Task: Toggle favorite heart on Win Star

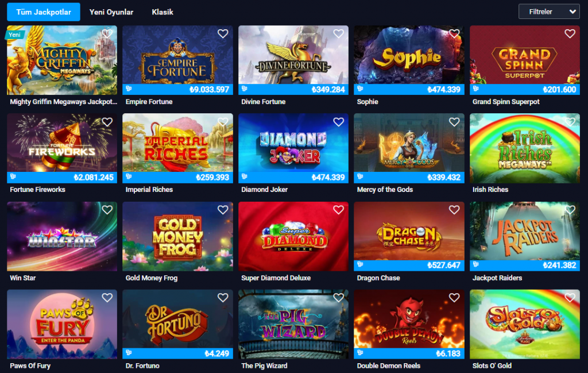Action: 107,210
